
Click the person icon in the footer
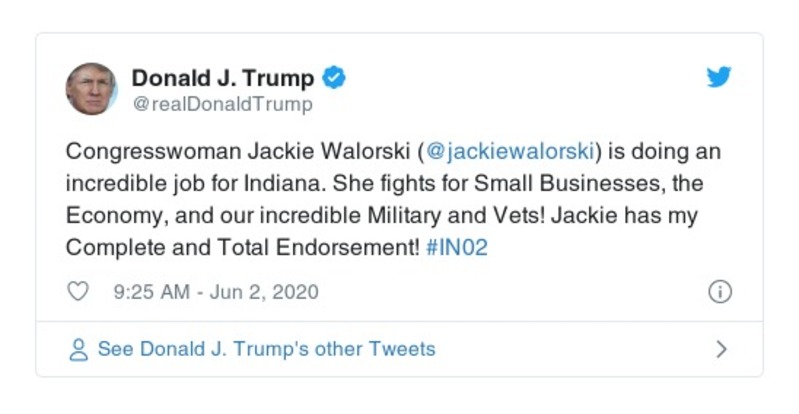click(78, 349)
